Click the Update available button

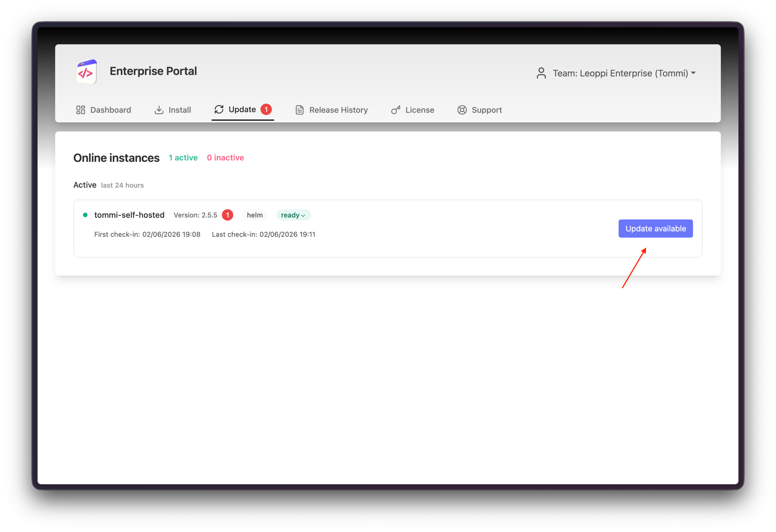tap(655, 228)
